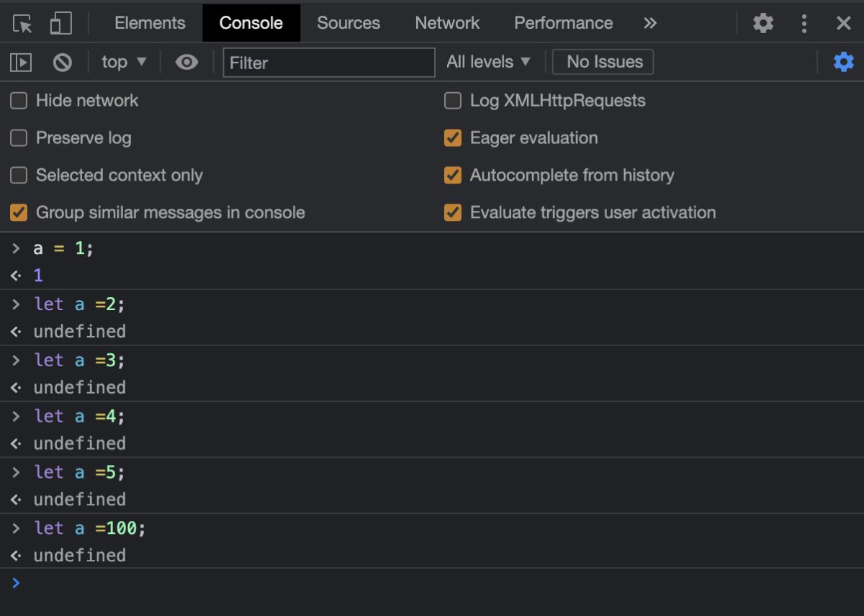Close DevTools with the X icon
864x616 pixels.
pyautogui.click(x=844, y=23)
